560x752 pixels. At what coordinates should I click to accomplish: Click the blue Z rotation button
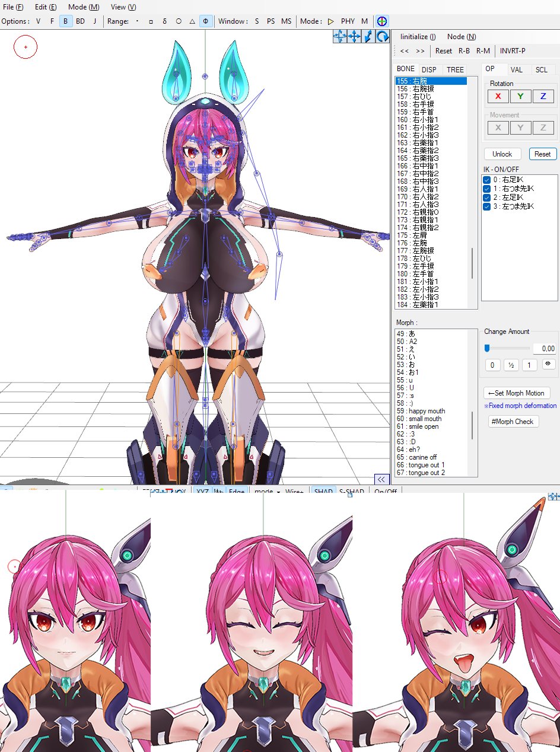point(543,96)
